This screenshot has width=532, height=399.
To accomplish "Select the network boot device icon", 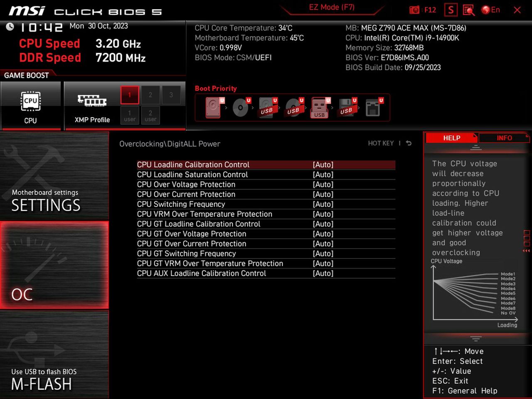I will point(374,108).
